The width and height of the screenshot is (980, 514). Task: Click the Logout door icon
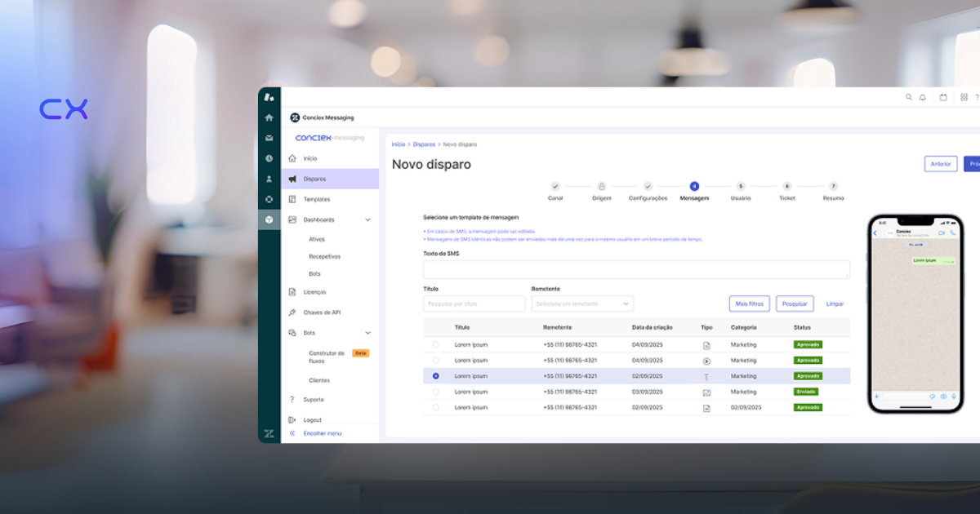tap(292, 419)
